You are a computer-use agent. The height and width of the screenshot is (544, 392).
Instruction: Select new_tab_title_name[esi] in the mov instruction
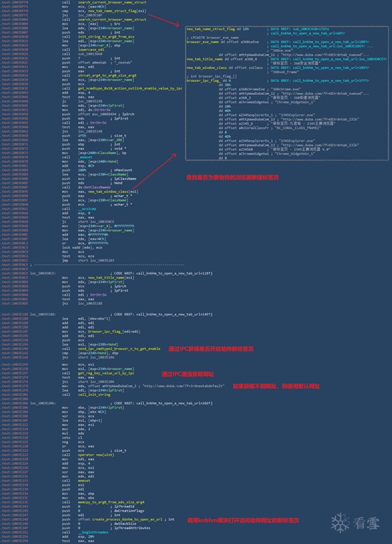[x=111, y=278]
